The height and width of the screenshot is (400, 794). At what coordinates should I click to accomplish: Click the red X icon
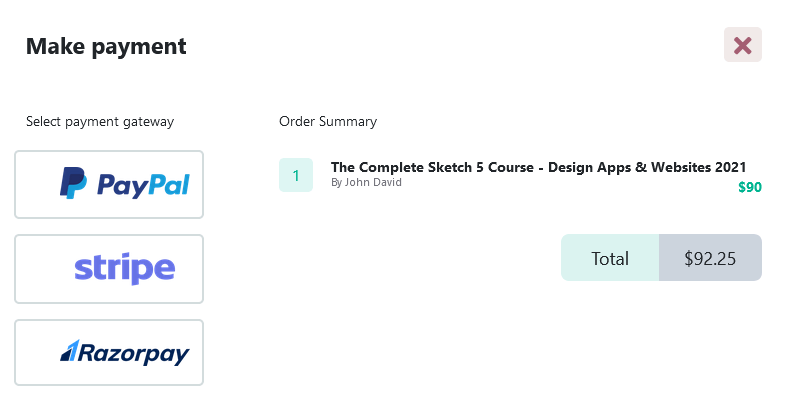pos(742,45)
